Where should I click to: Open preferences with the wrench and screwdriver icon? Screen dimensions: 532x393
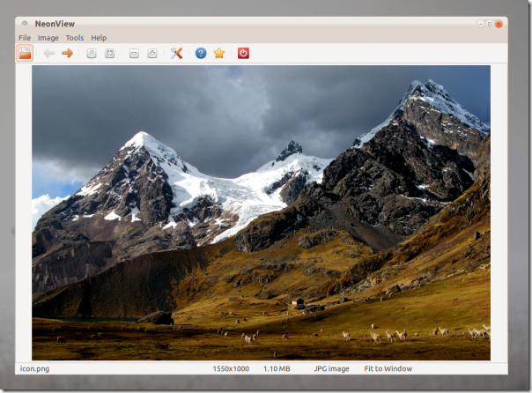coord(176,53)
